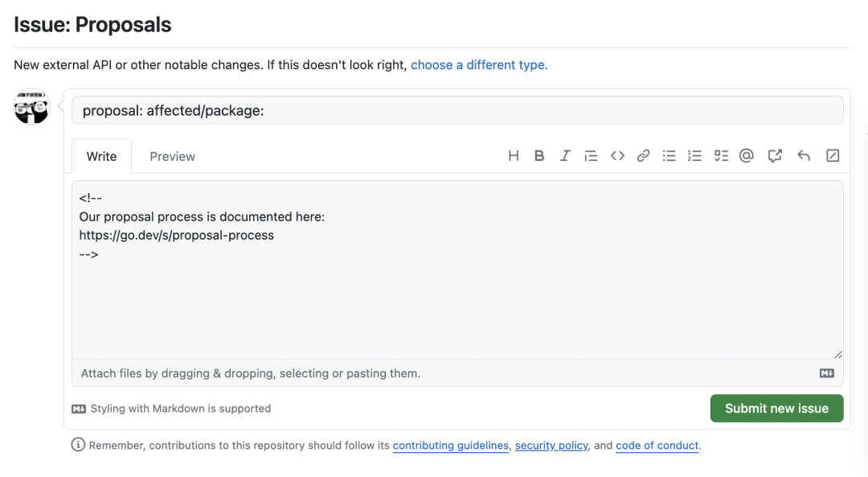Viewport: 868px width, 477px height.
Task: Click the https://go.dev/s/proposal-process text
Action: point(177,236)
